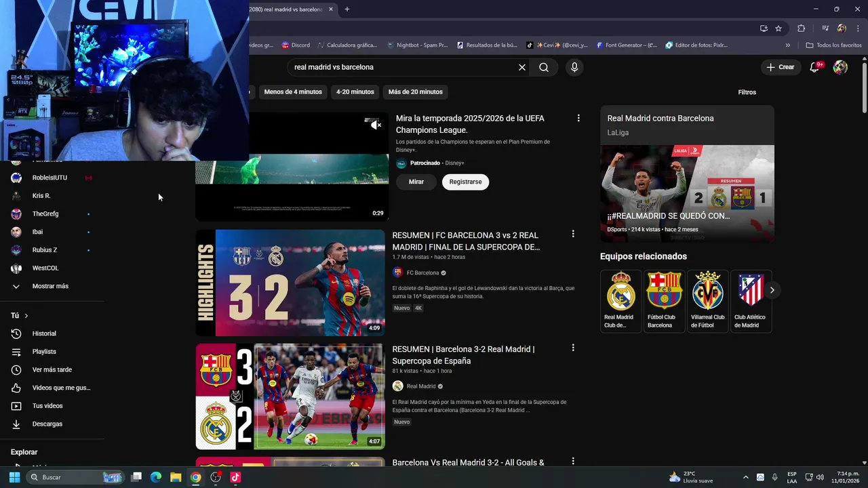This screenshot has height=488, width=868.
Task: Open File Explorer from taskbar
Action: pyautogui.click(x=176, y=477)
